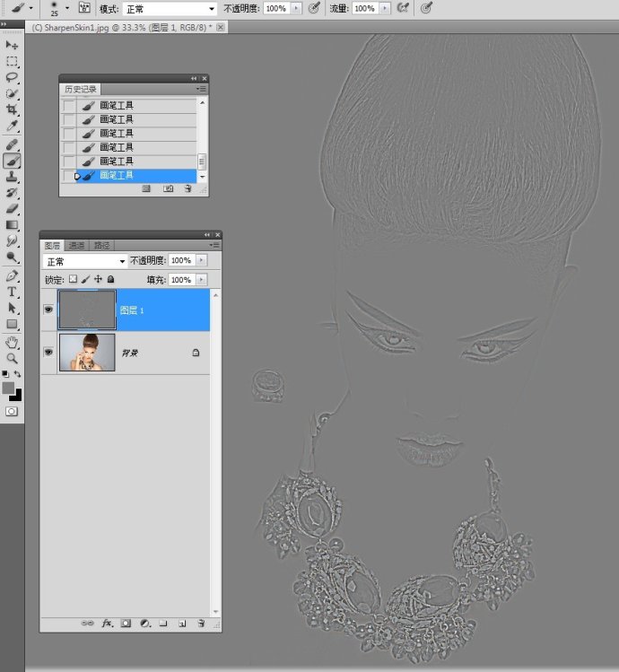Toggle lock all for layer
Screen dimensions: 619x672
(x=110, y=279)
